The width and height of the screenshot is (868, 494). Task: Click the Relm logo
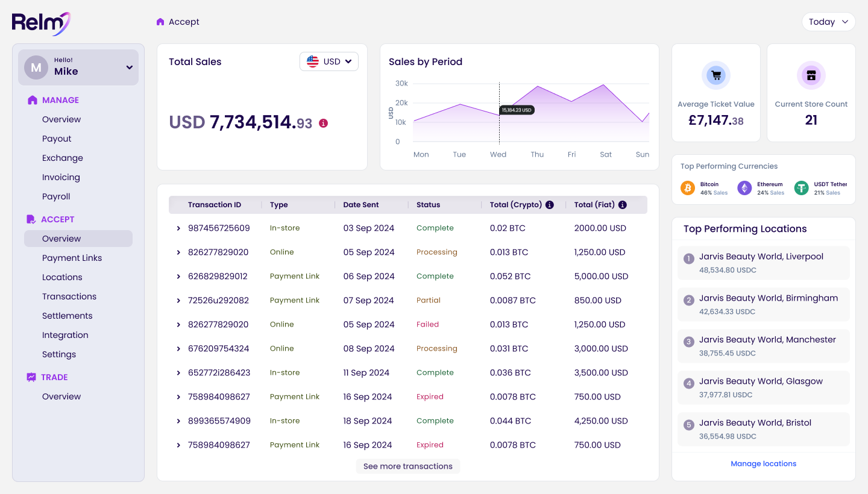41,23
